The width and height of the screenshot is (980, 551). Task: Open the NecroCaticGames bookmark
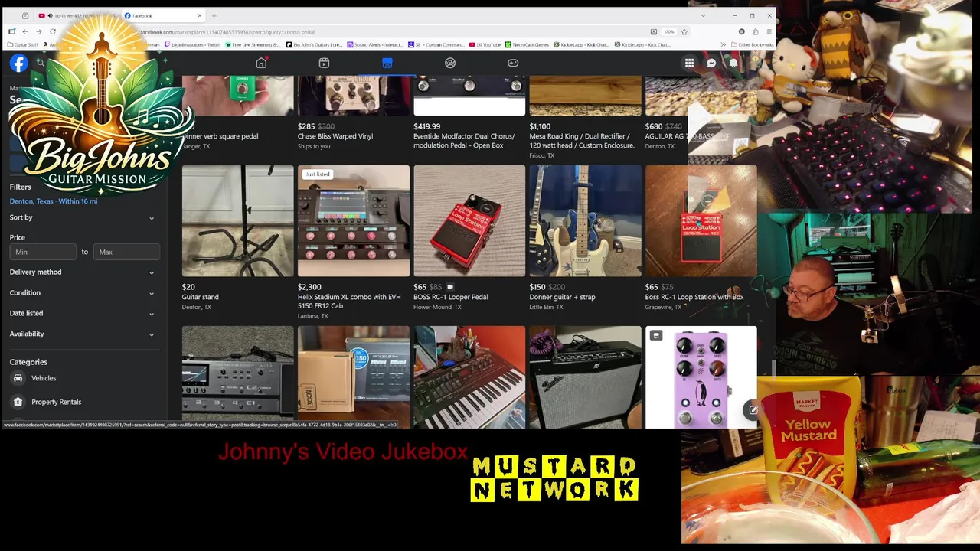pos(528,44)
